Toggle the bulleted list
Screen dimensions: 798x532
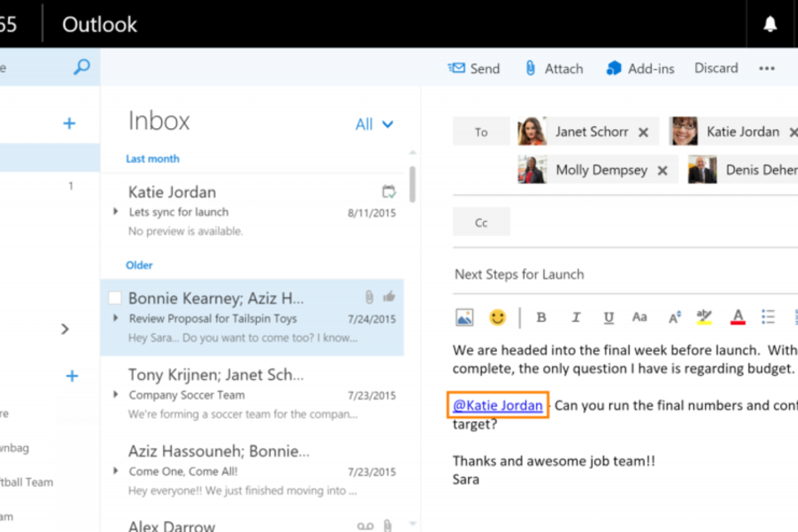[x=768, y=318]
